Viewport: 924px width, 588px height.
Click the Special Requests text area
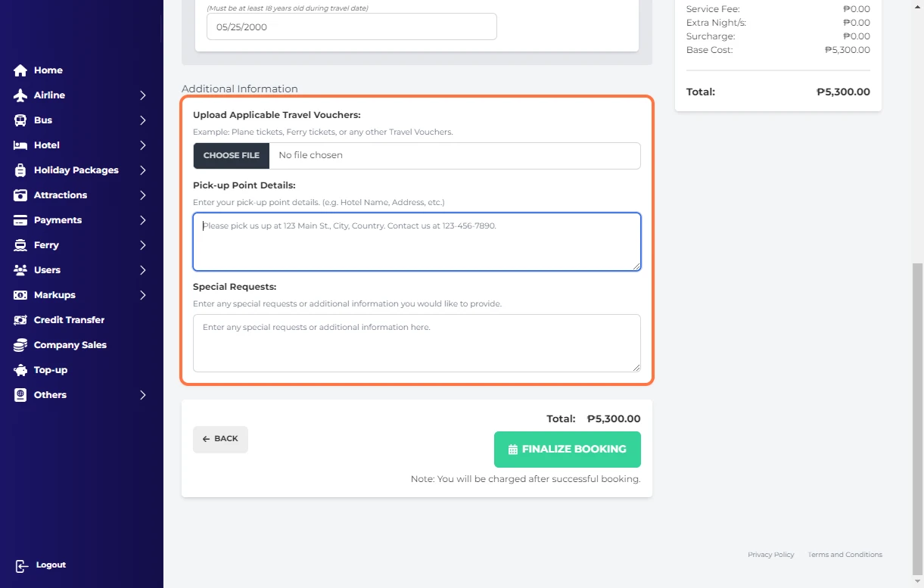click(416, 343)
